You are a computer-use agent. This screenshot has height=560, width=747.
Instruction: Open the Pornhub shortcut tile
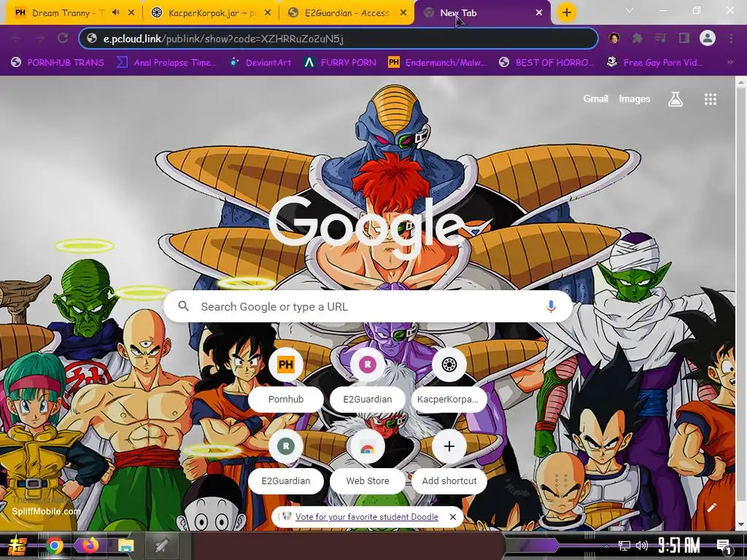tap(285, 378)
